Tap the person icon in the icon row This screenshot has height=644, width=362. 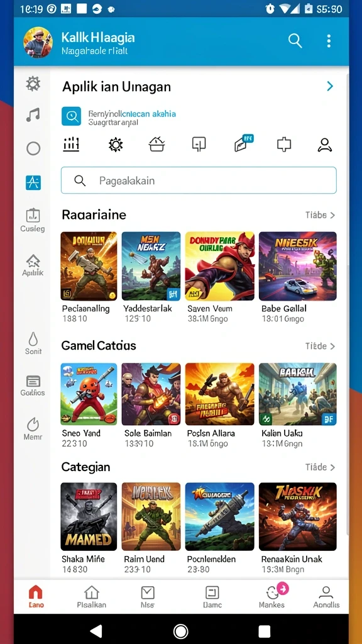pos(325,145)
